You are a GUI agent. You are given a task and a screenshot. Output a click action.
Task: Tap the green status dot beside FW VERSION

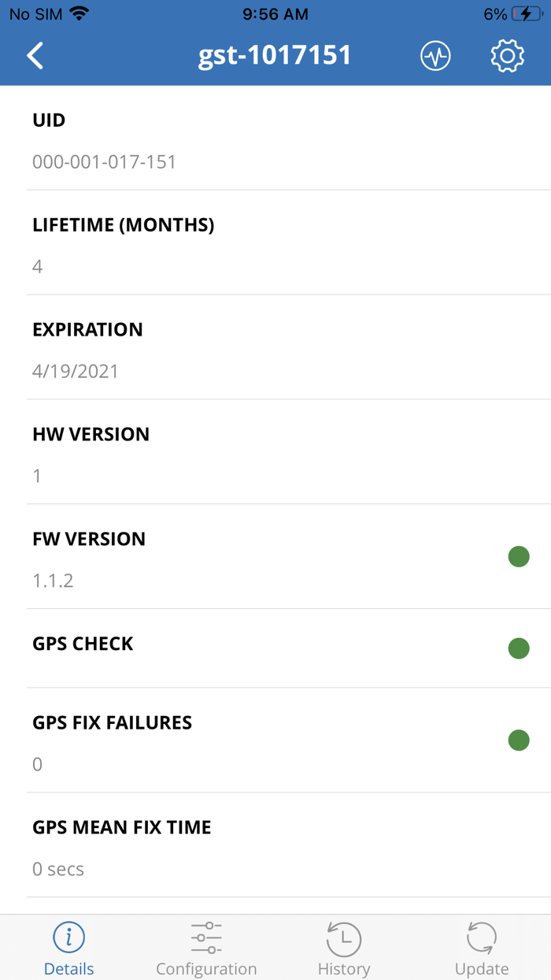click(519, 556)
